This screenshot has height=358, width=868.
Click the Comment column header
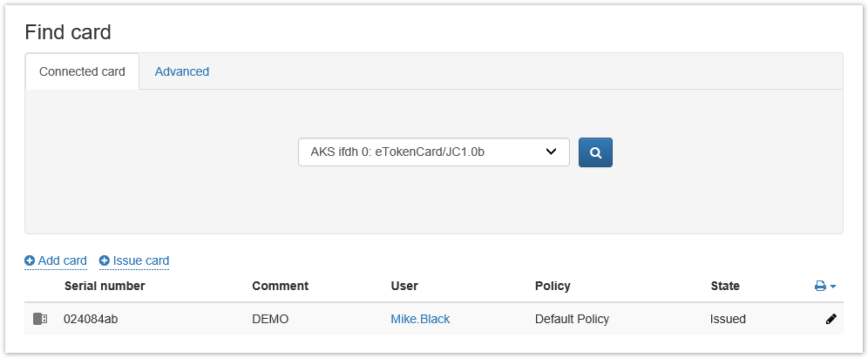(280, 286)
